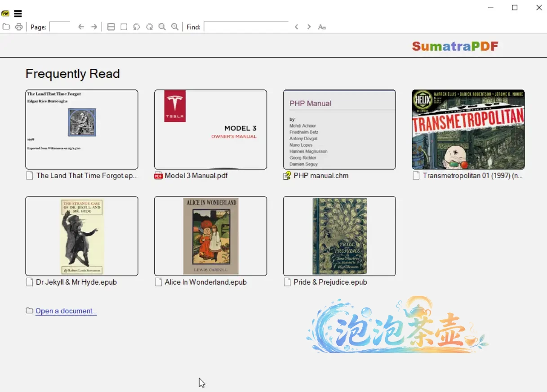
Task: Click inside the Find text field
Action: pos(246,27)
